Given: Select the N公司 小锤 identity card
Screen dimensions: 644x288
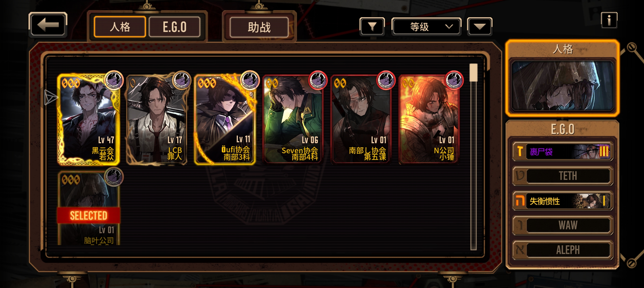Looking at the screenshot, I should (x=429, y=119).
